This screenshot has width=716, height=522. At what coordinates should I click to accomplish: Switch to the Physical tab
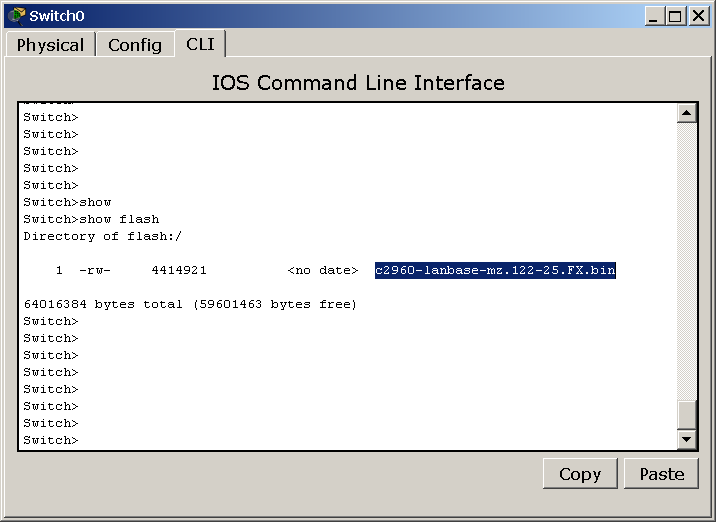pos(50,45)
